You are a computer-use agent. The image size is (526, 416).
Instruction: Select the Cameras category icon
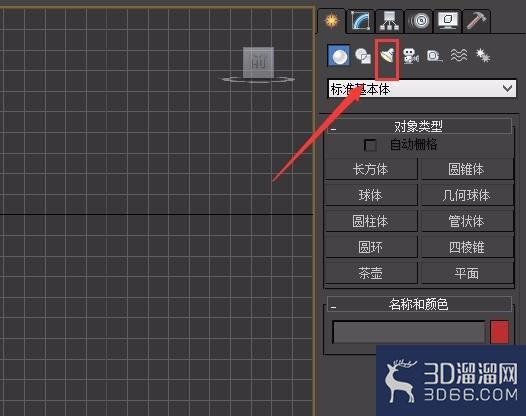411,56
